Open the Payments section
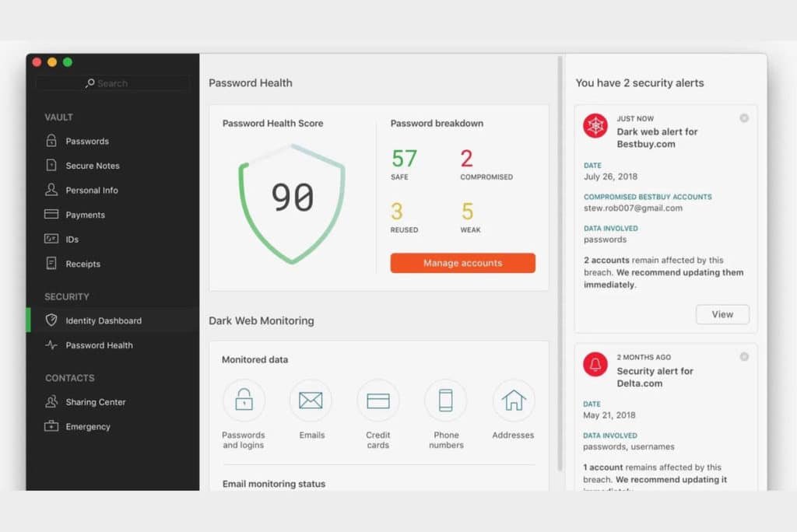The image size is (797, 532). click(85, 215)
